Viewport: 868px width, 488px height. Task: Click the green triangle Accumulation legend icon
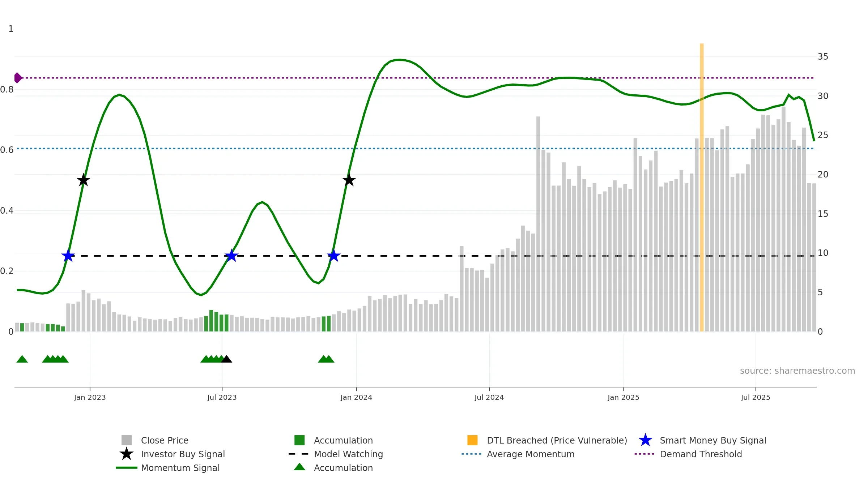pos(299,467)
